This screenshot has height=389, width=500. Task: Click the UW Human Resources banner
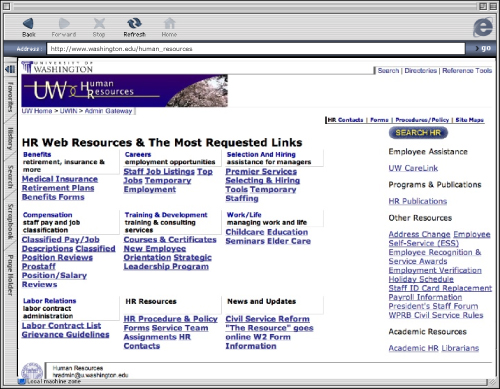click(x=124, y=91)
